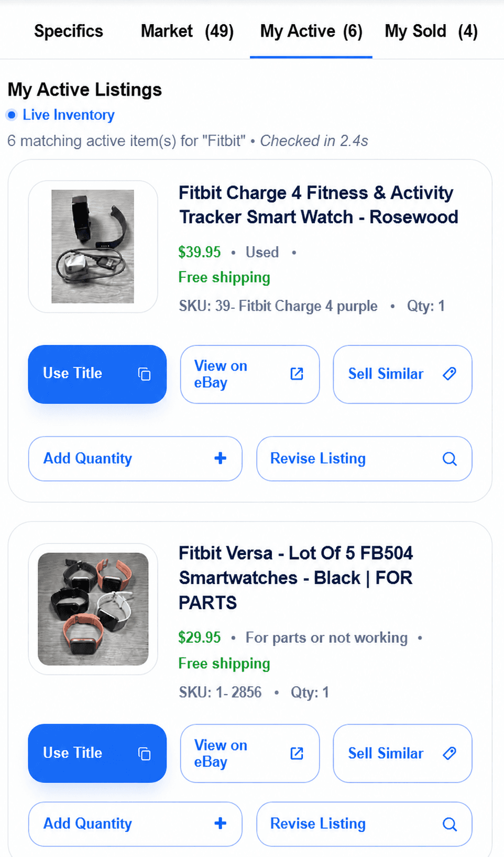Viewport: 504px width, 857px height.
Task: Click external-link icon on Fitbit Charge 4 card
Action: pyautogui.click(x=297, y=374)
